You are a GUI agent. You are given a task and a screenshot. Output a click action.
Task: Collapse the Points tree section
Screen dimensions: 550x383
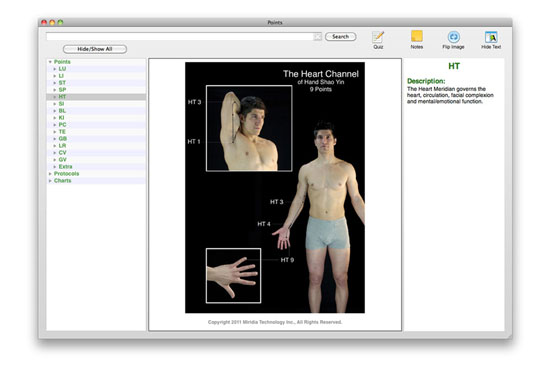coord(50,62)
